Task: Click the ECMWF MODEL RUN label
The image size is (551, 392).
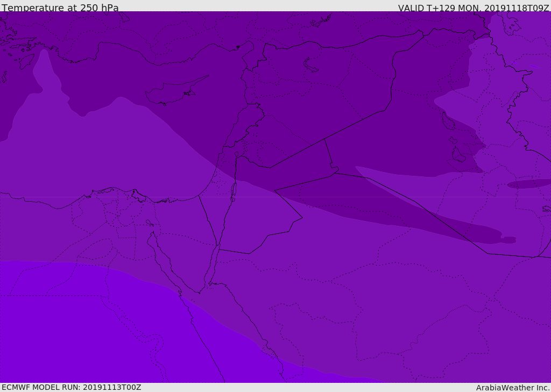Action: (71, 387)
